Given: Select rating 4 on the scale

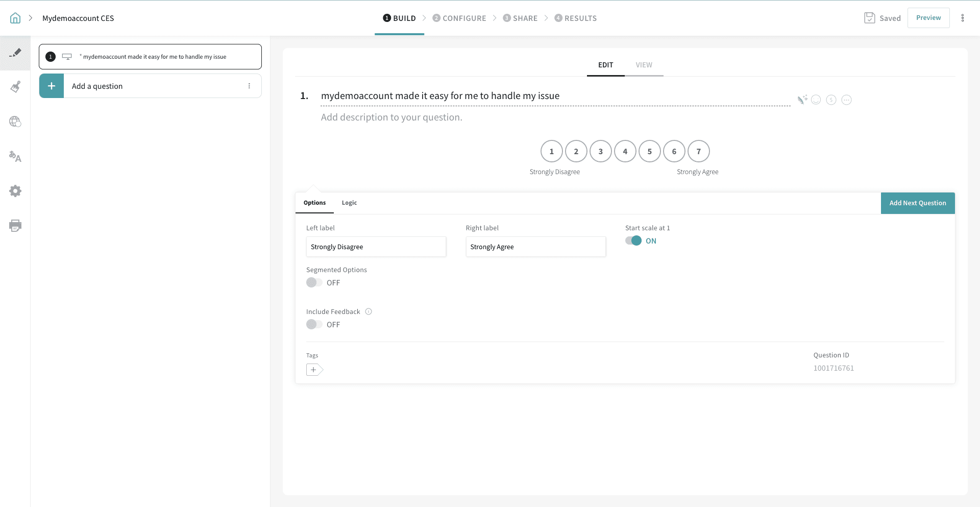Looking at the screenshot, I should point(625,151).
